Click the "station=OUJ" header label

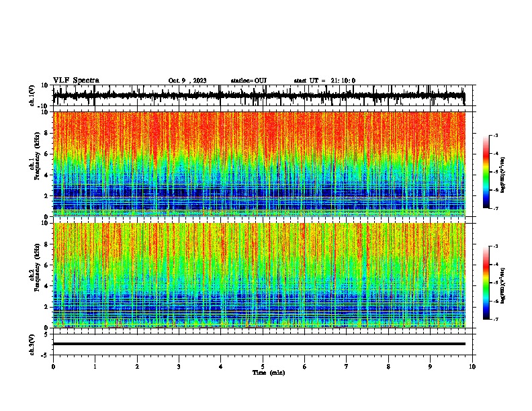249,81
